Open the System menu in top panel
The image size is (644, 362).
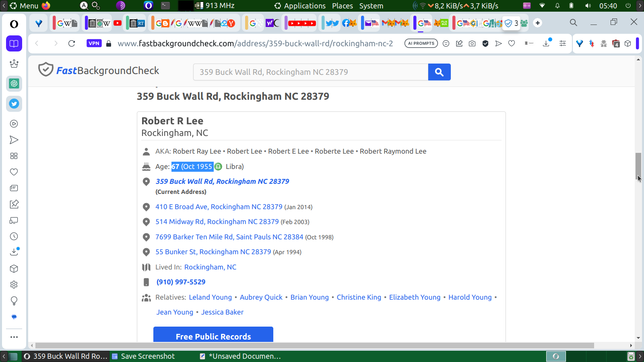click(x=372, y=6)
